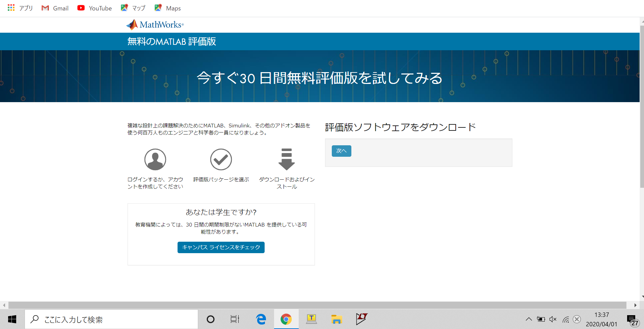Click the MathWorks logo
The image size is (644, 329).
click(155, 25)
